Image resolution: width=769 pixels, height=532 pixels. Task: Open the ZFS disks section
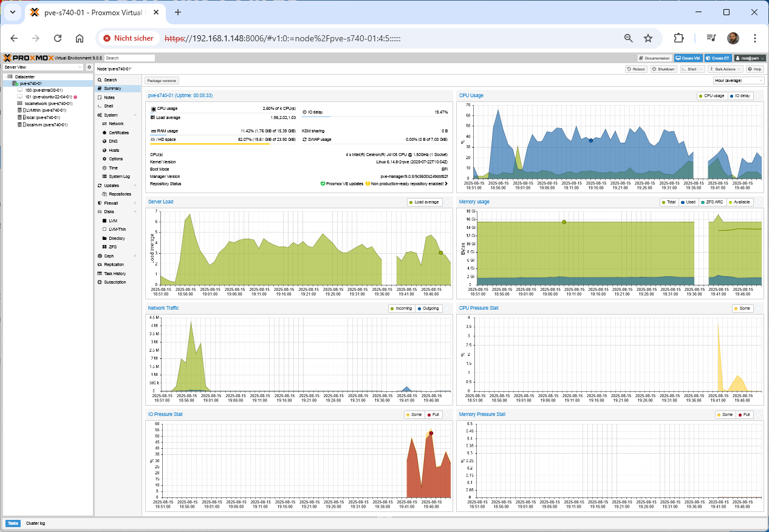tap(112, 247)
